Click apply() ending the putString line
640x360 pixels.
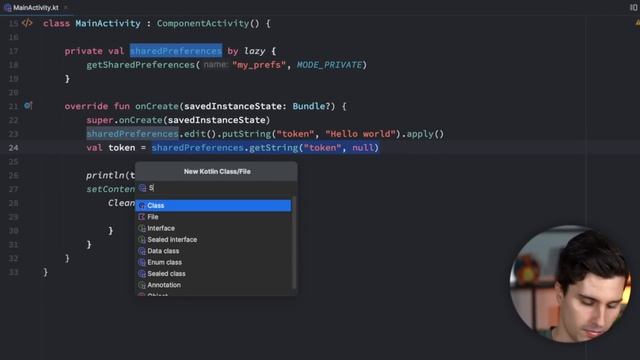(x=425, y=134)
